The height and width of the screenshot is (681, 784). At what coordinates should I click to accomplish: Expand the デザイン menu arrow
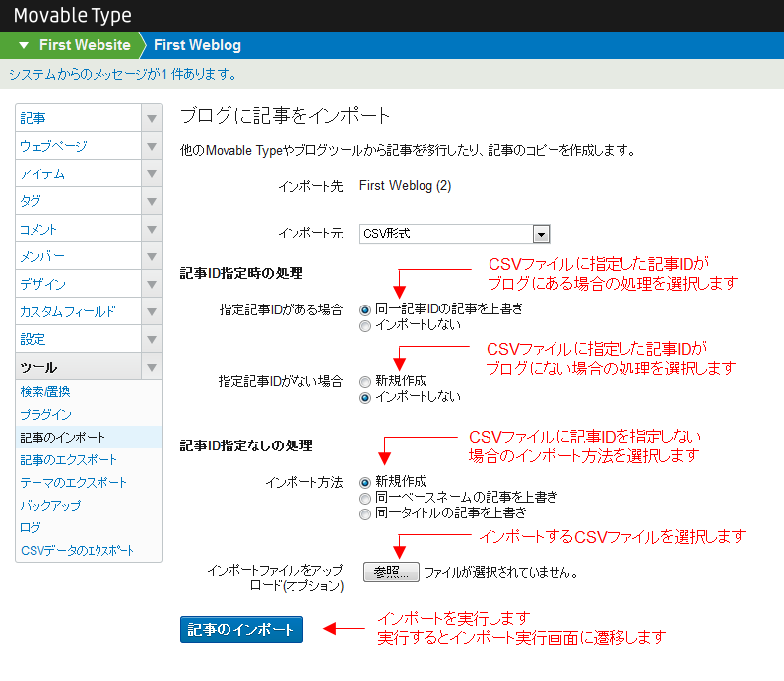pyautogui.click(x=152, y=284)
